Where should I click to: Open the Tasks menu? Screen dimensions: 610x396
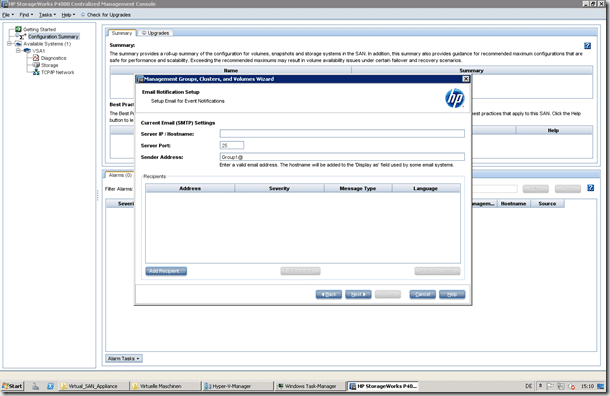click(47, 15)
